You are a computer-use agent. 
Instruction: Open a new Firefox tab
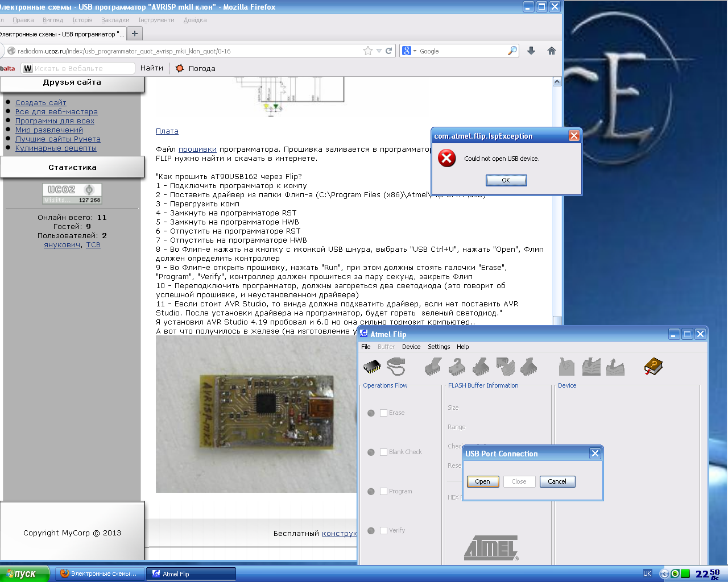[135, 34]
